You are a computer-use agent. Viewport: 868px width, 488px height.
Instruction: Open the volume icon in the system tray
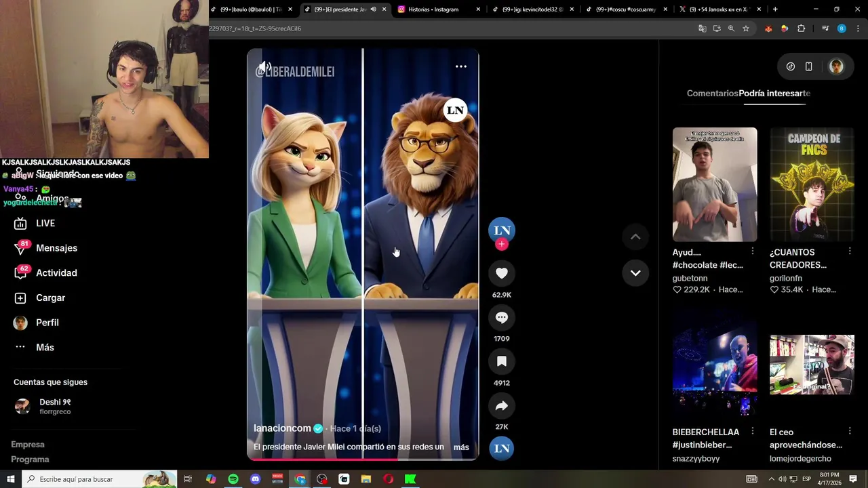tap(782, 479)
